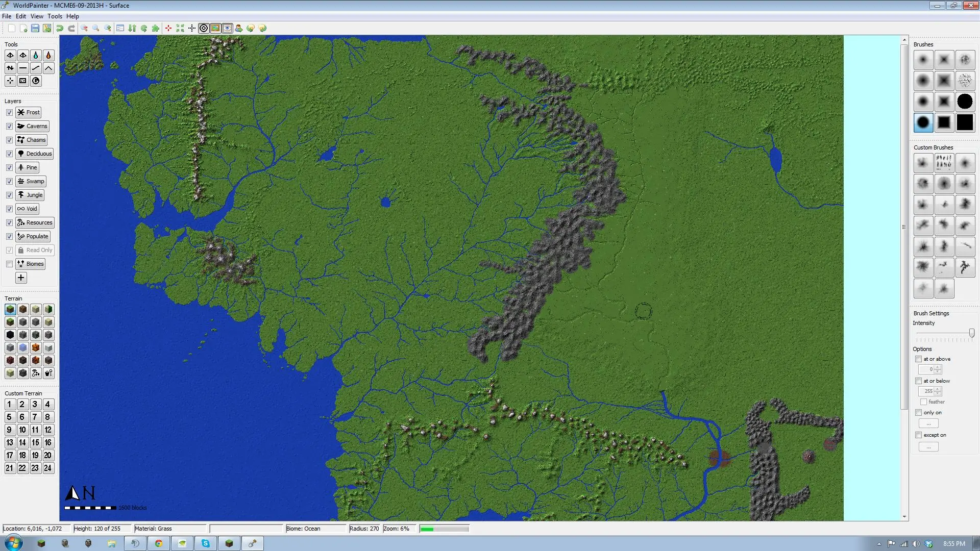Select the solid black square brush
This screenshot has width=980, height=551.
965,122
